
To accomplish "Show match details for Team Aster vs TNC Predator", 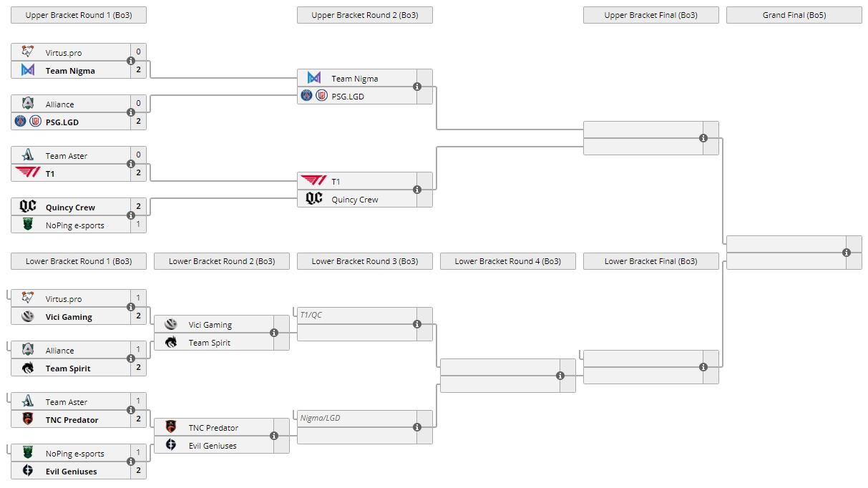I will tap(131, 410).
